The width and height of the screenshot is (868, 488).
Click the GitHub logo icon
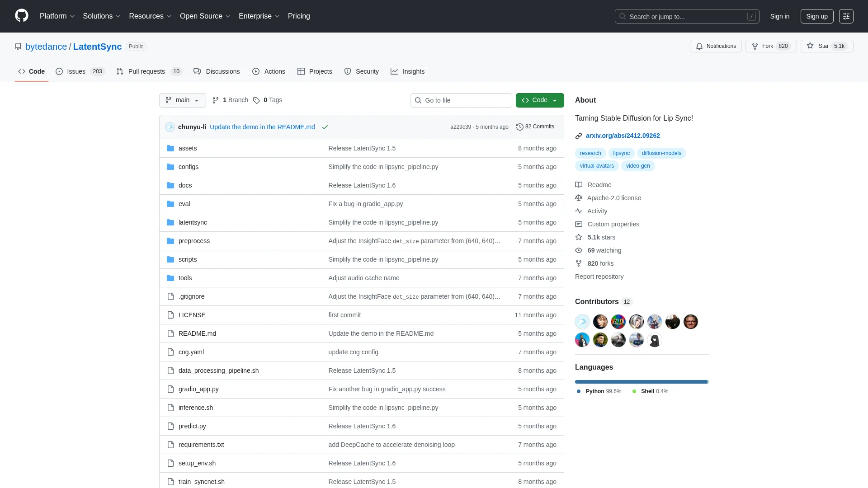21,16
